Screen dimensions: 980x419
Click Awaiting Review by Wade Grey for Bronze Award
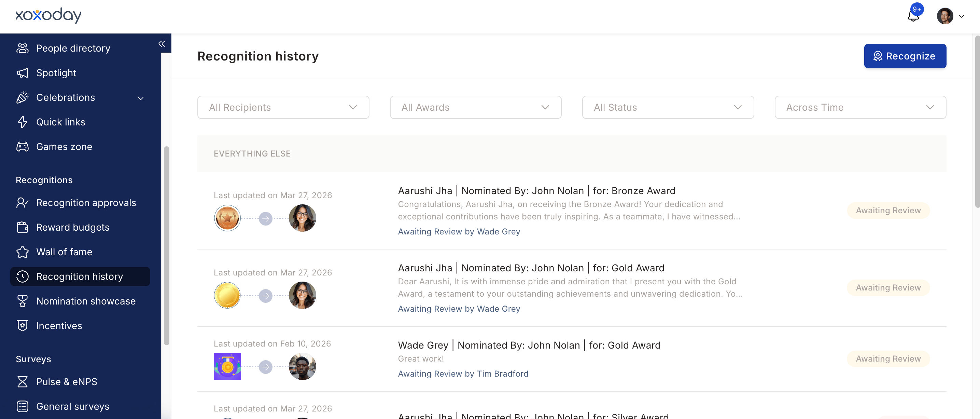459,232
